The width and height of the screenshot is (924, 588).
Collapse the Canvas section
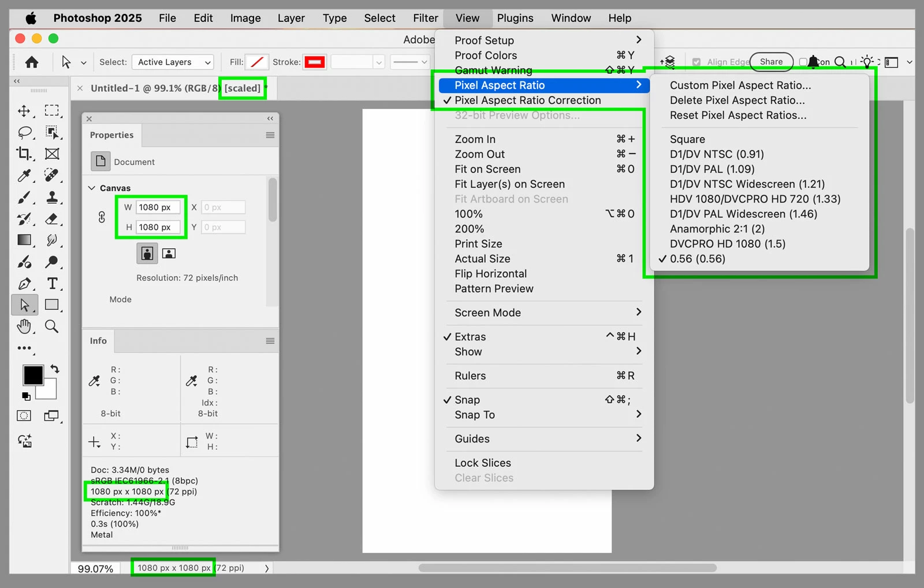[92, 188]
